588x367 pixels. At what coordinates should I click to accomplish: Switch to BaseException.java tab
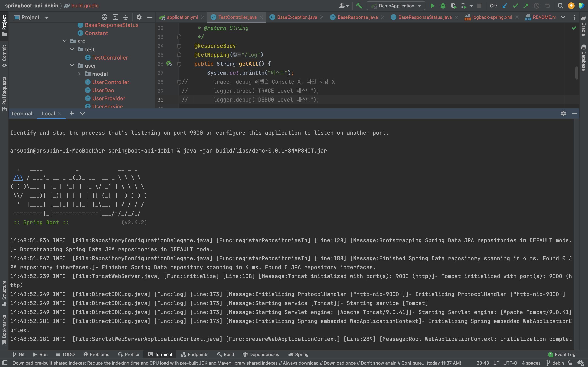[297, 17]
